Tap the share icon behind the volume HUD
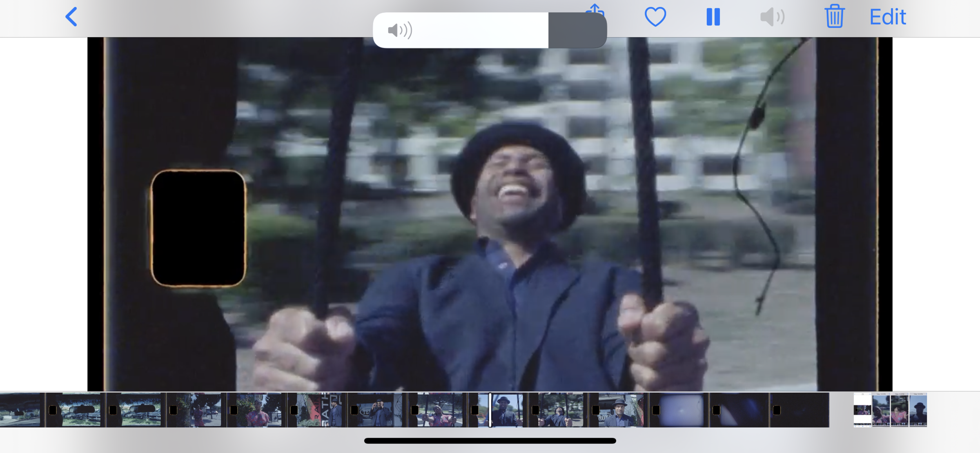This screenshot has height=453, width=980. [595, 8]
